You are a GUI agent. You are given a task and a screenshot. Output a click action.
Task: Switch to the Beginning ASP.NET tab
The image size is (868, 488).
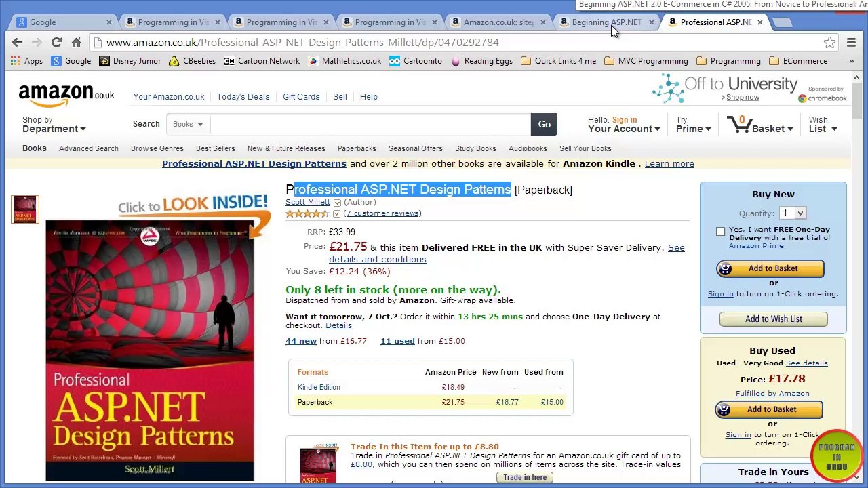(x=606, y=22)
